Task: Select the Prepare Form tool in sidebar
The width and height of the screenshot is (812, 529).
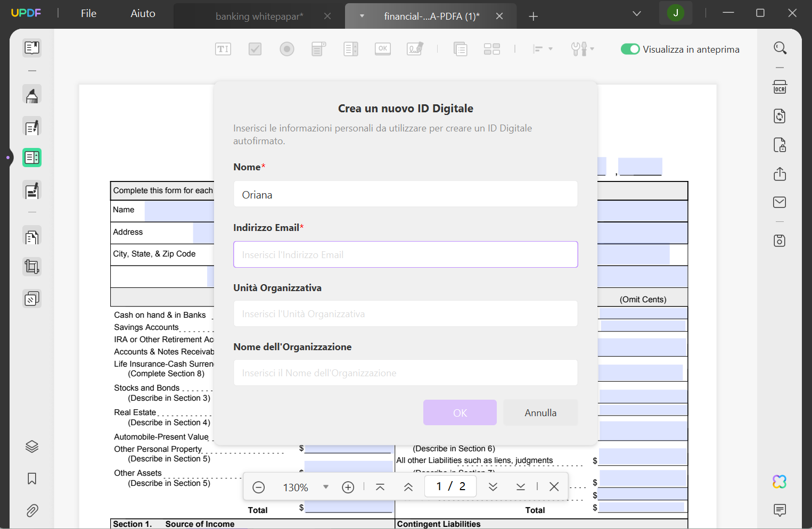Action: pos(32,158)
